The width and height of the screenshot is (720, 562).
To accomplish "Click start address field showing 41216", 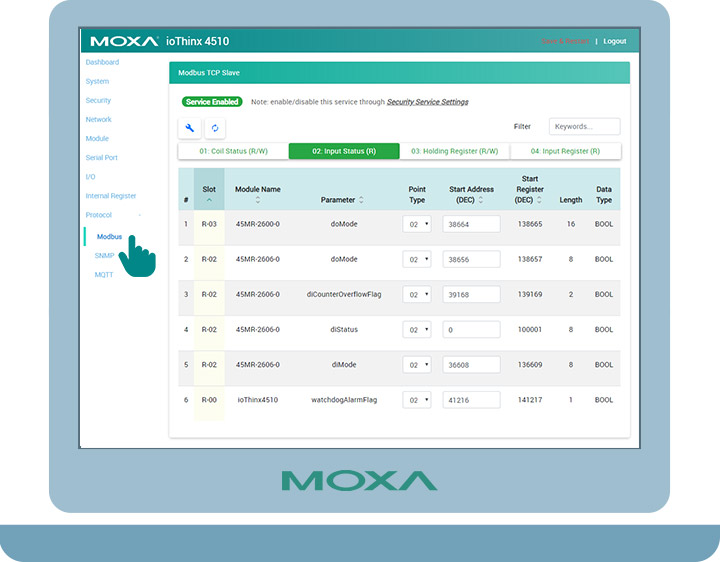I will (472, 400).
